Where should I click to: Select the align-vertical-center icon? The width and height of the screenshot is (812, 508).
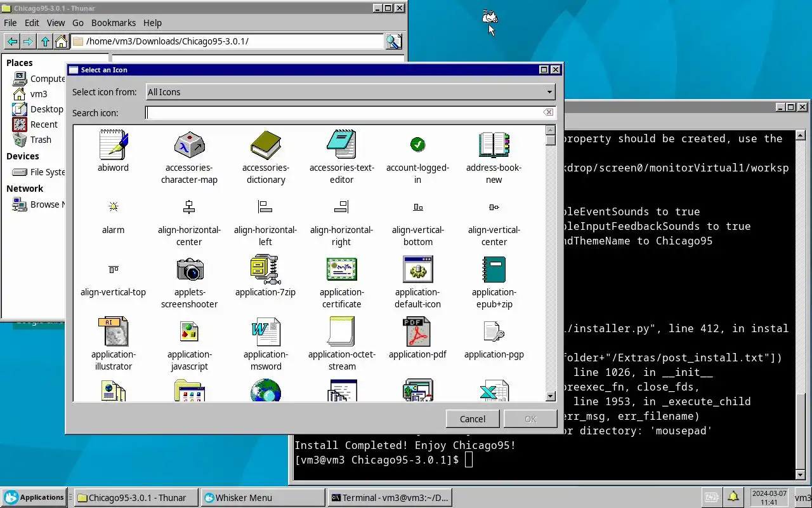click(494, 207)
